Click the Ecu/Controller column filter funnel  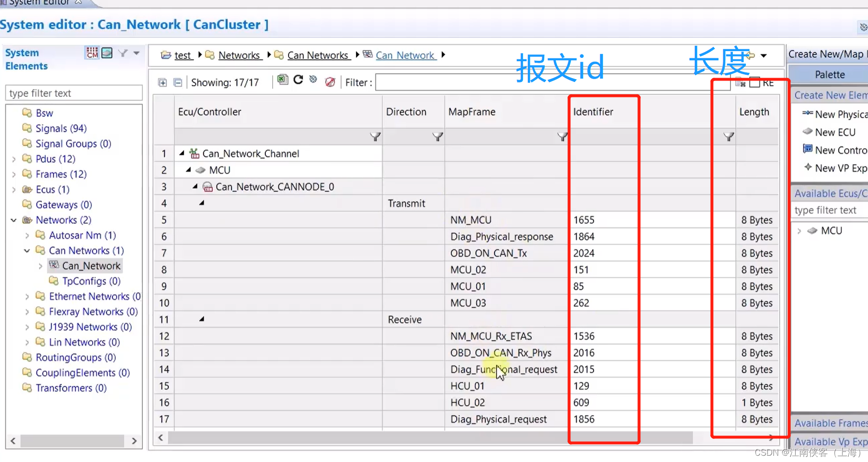tap(375, 137)
